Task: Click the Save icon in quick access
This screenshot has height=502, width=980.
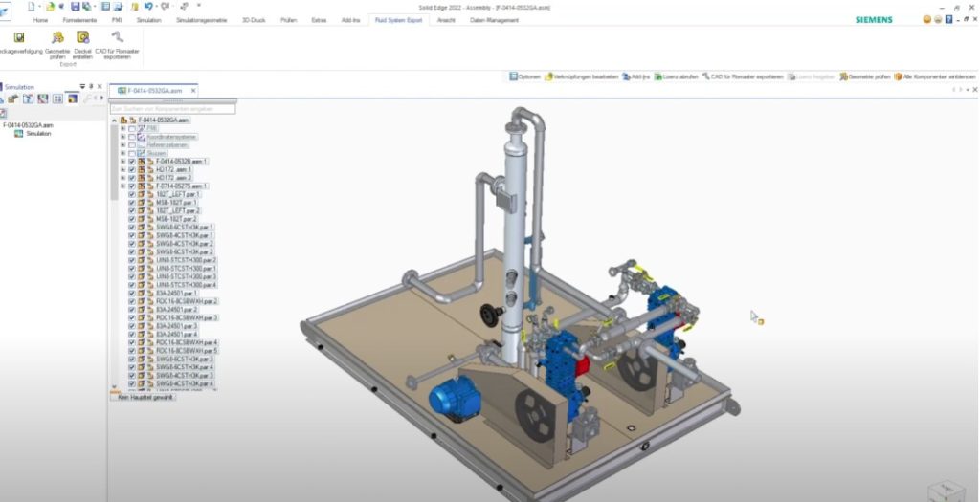Action: point(75,7)
